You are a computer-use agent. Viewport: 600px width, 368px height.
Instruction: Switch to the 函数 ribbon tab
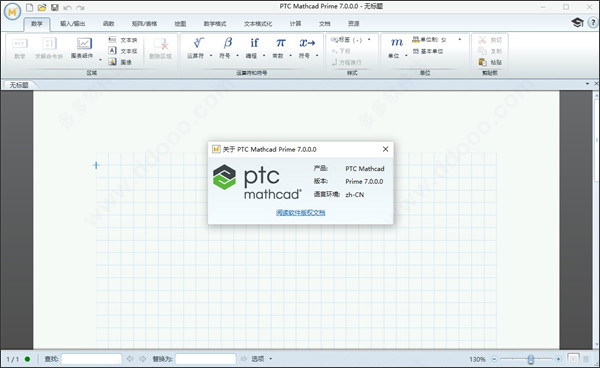[x=108, y=24]
